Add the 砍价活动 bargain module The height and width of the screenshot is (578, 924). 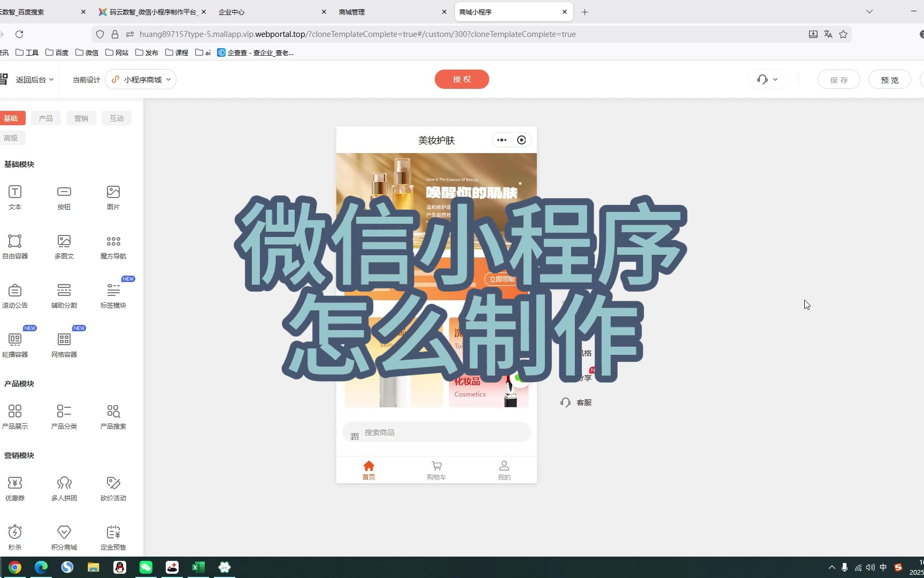click(113, 489)
